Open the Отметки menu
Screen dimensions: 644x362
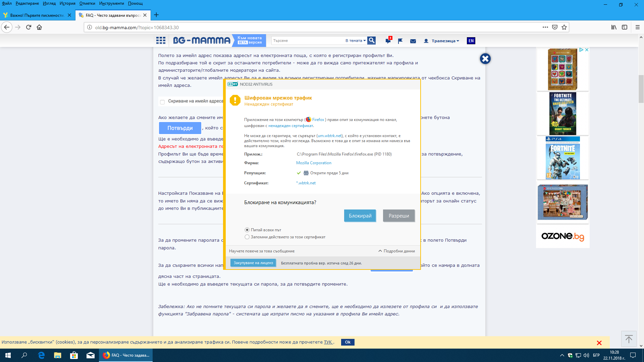click(x=87, y=3)
